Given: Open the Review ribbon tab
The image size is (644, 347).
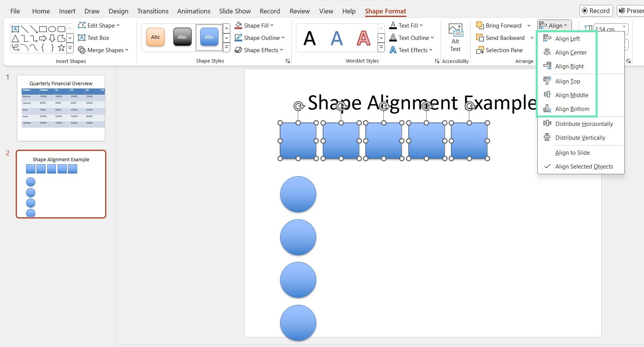Looking at the screenshot, I should 299,11.
